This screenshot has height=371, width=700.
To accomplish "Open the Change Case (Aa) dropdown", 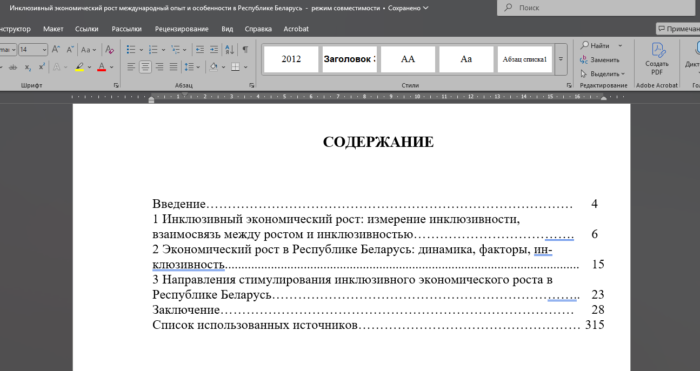I will (x=88, y=49).
